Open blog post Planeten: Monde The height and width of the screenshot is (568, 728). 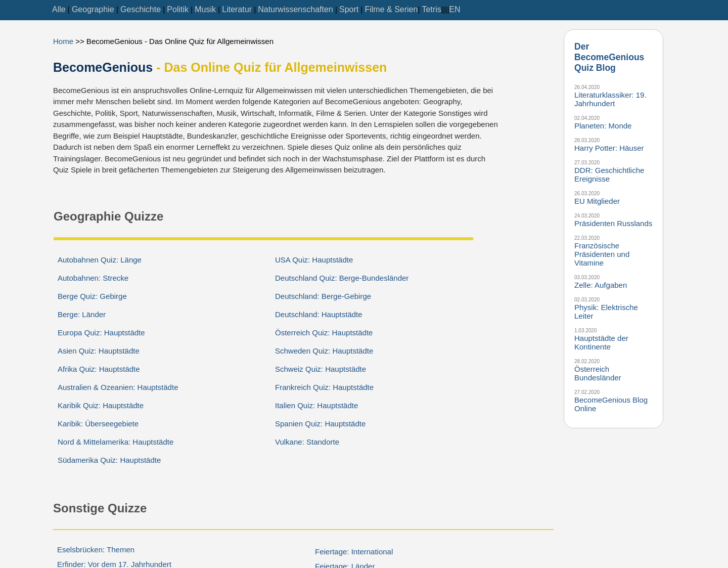coord(603,126)
